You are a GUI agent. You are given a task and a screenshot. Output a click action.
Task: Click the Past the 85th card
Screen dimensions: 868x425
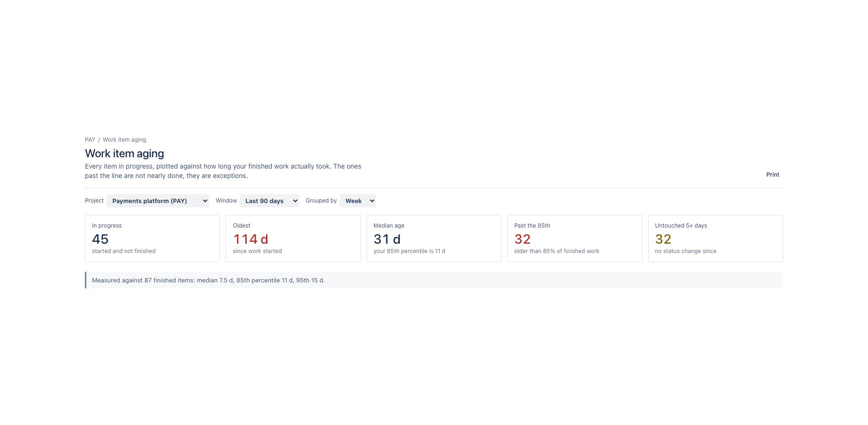[x=575, y=238]
